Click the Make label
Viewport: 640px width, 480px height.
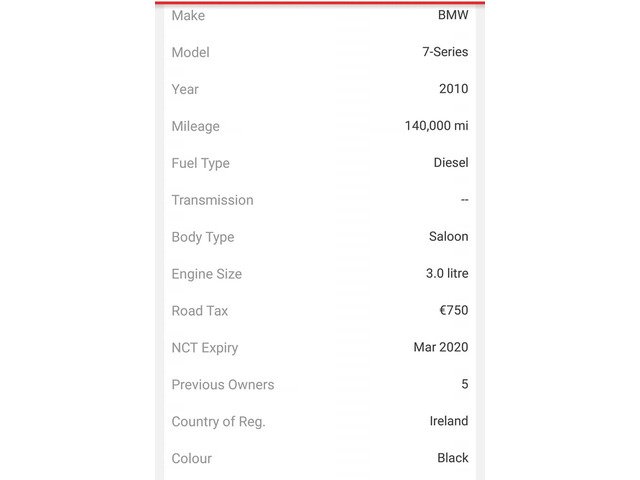click(188, 16)
